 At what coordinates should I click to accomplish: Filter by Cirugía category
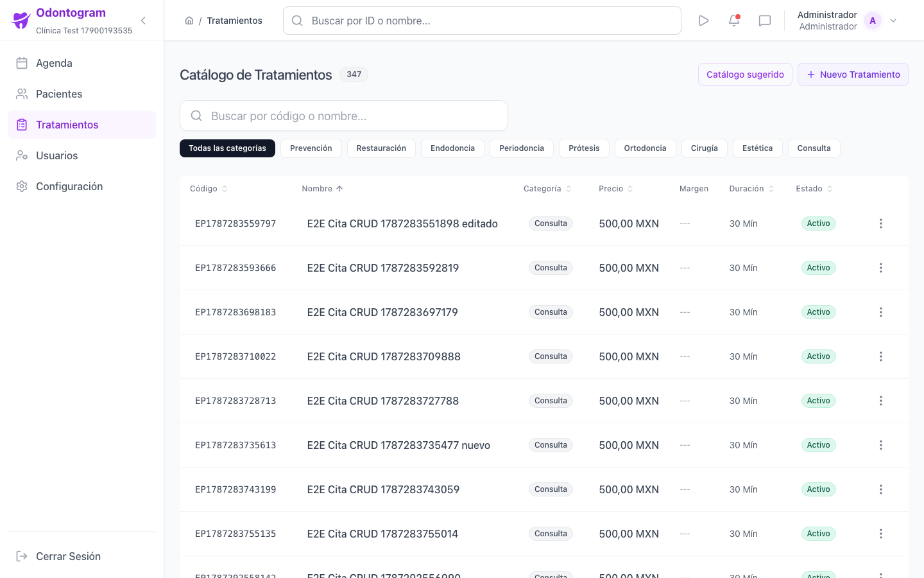(704, 148)
